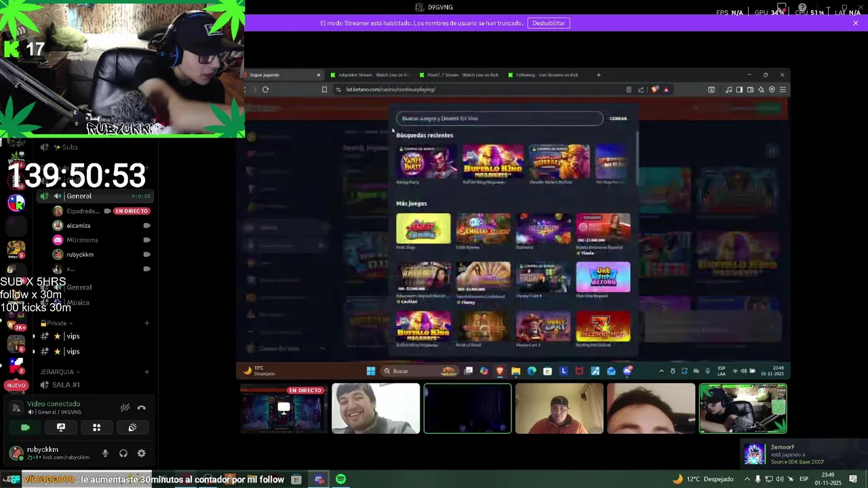Viewport: 868px width, 488px height.
Task: Open Brave VPN toolbar icon
Action: coord(772,89)
